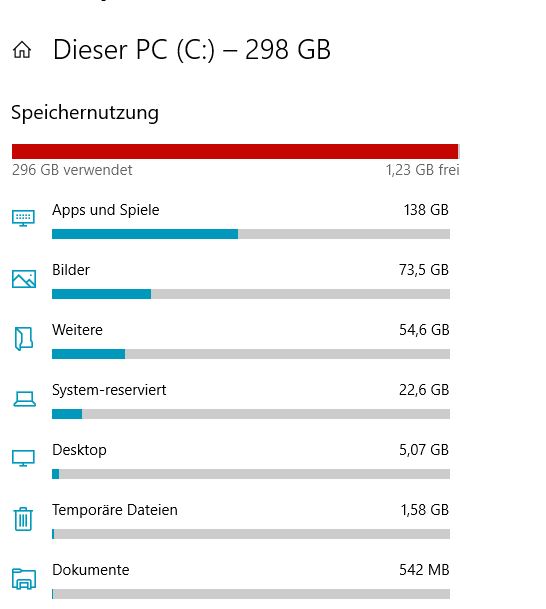Select the System-reserviert laptop icon
Image resolution: width=546 pixels, height=609 pixels.
(x=24, y=399)
